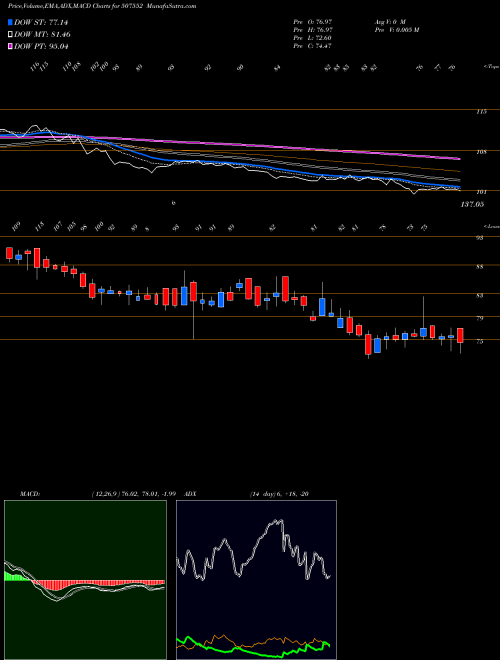Click the dark blue ADX indicator chart
The image size is (500, 660).
coord(256,580)
